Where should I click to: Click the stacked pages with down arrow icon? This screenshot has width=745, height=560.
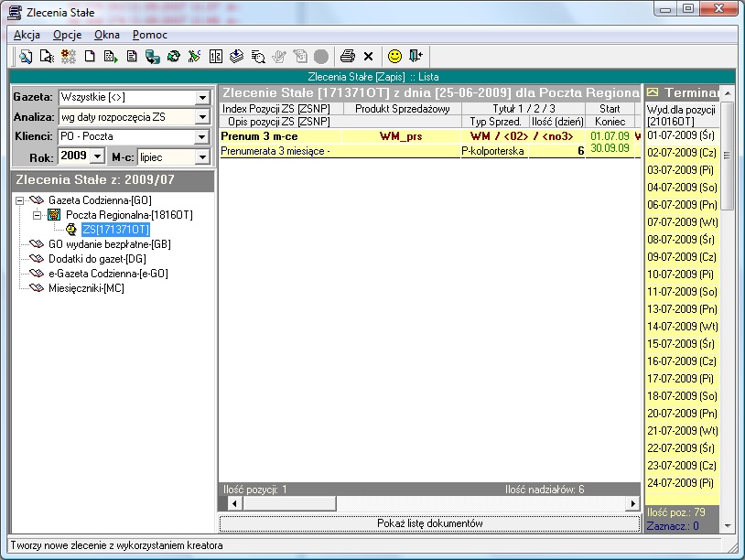point(237,57)
